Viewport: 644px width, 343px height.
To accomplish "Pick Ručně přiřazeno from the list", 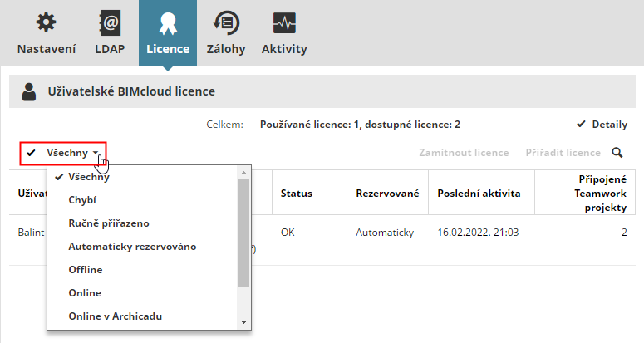I will pyautogui.click(x=109, y=223).
